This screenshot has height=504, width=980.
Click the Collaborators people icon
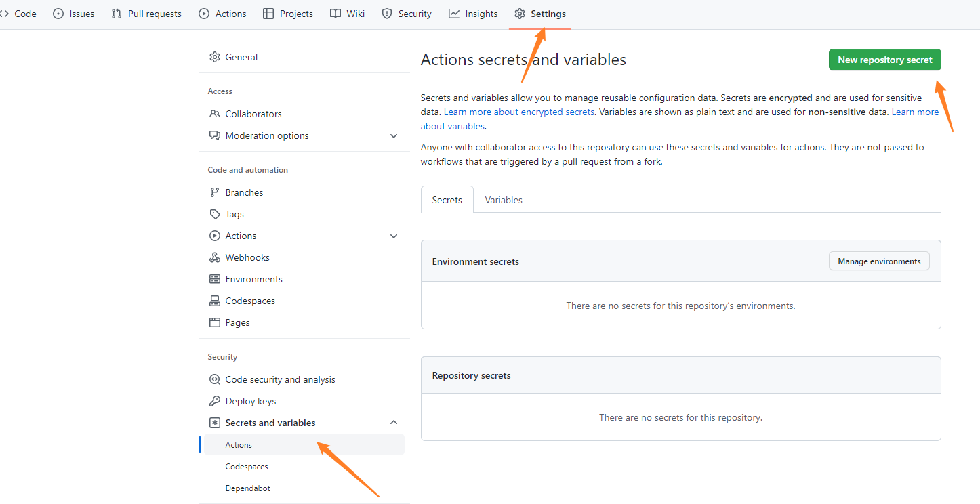(x=215, y=114)
